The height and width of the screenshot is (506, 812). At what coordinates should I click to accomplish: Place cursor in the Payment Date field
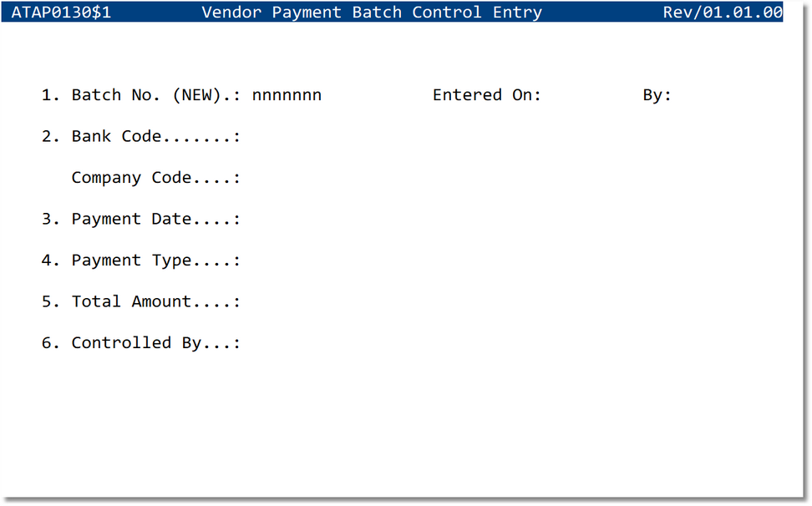point(276,219)
